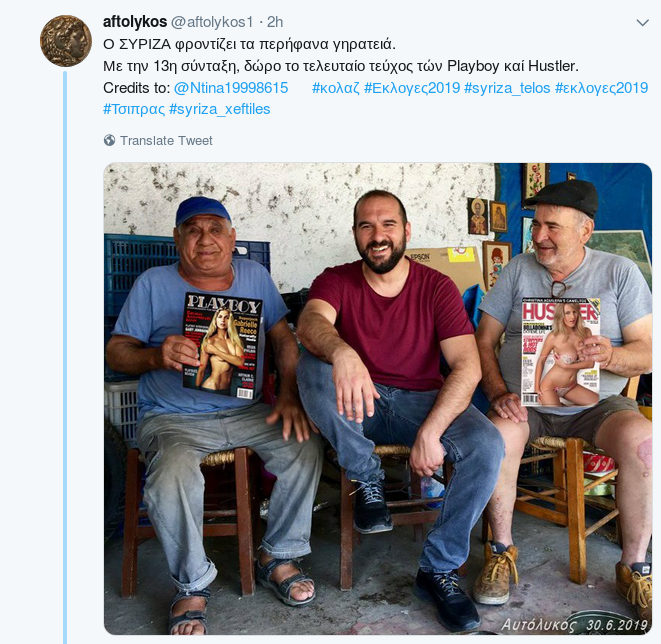The image size is (661, 644).
Task: Click the aftolykos coin profile avatar
Action: coord(66,41)
